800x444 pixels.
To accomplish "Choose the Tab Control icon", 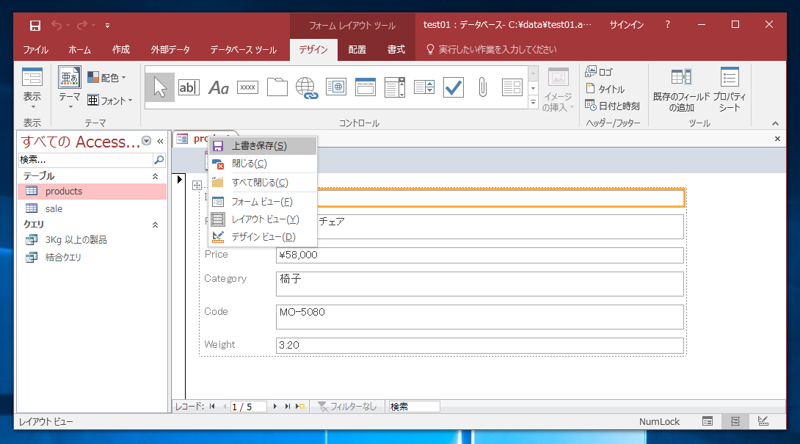I will click(277, 87).
